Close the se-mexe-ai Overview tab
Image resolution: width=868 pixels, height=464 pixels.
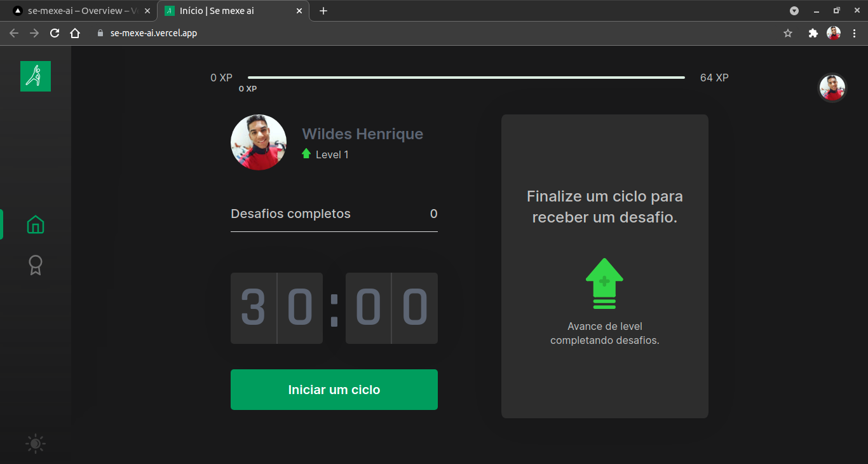[x=147, y=11]
